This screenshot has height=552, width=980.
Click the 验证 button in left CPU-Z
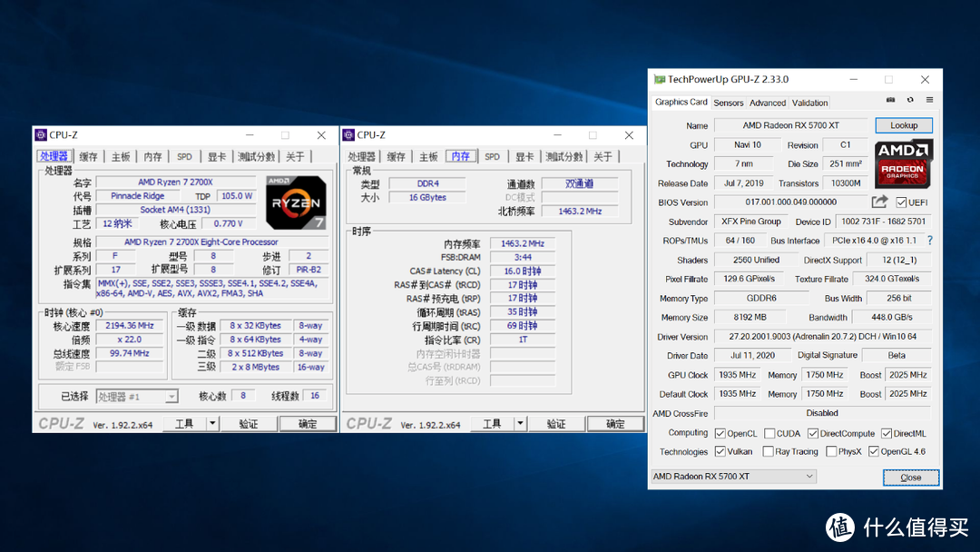[x=248, y=424]
